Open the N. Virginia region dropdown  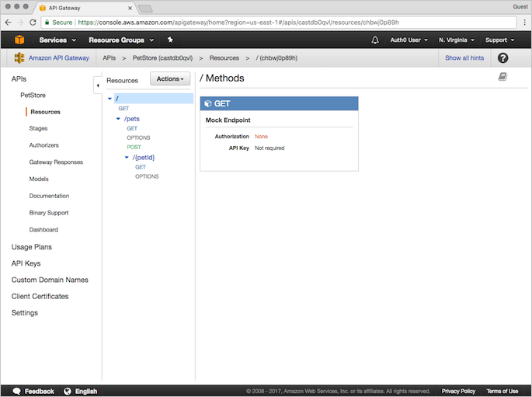pos(457,40)
